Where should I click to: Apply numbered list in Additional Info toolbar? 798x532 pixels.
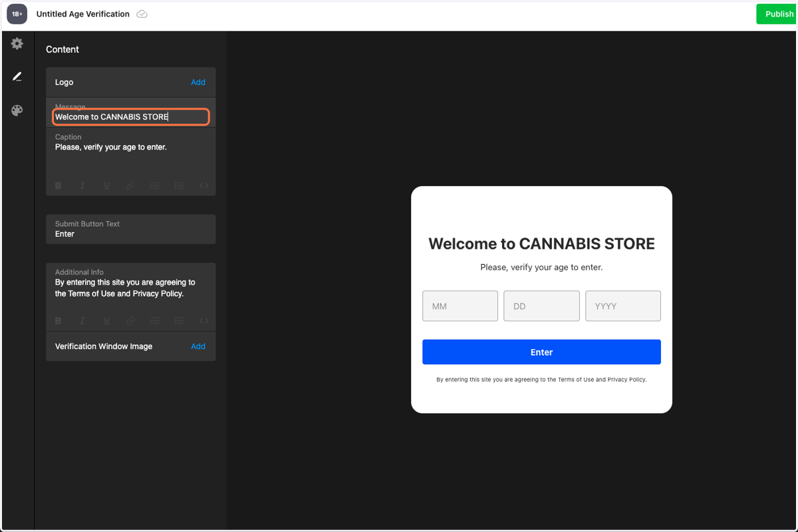click(x=155, y=321)
